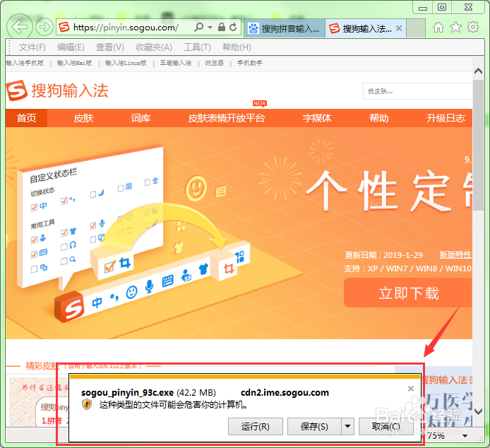Click the 新版特性 link
This screenshot has width=490, height=448.
[455, 255]
